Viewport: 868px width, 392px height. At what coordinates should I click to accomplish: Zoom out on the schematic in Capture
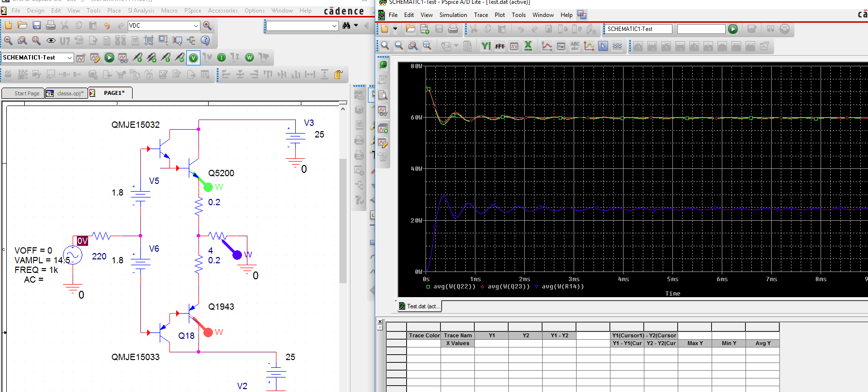point(8,41)
